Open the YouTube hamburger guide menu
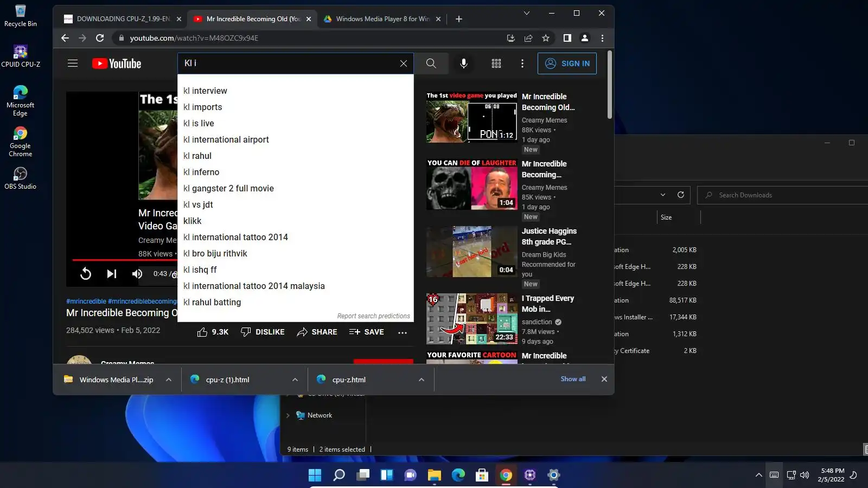Screen dimensions: 868x488 [73, 63]
